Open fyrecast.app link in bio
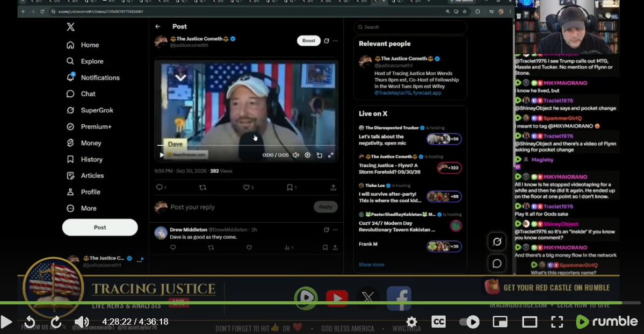Image resolution: width=644 pixels, height=334 pixels. point(427,93)
